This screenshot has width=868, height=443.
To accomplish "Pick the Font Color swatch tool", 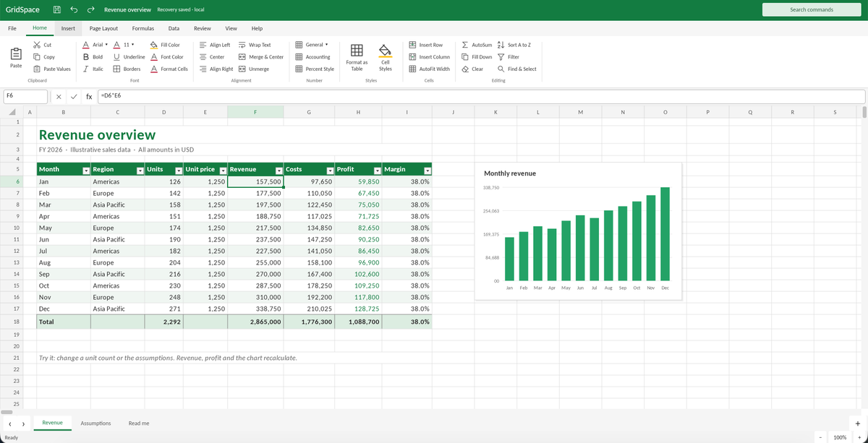I will coord(166,57).
